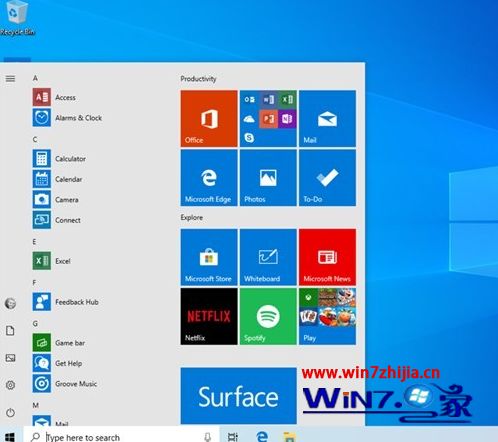498x442 pixels.
Task: Expand the Start menu hamburger navigation
Action: click(10, 79)
